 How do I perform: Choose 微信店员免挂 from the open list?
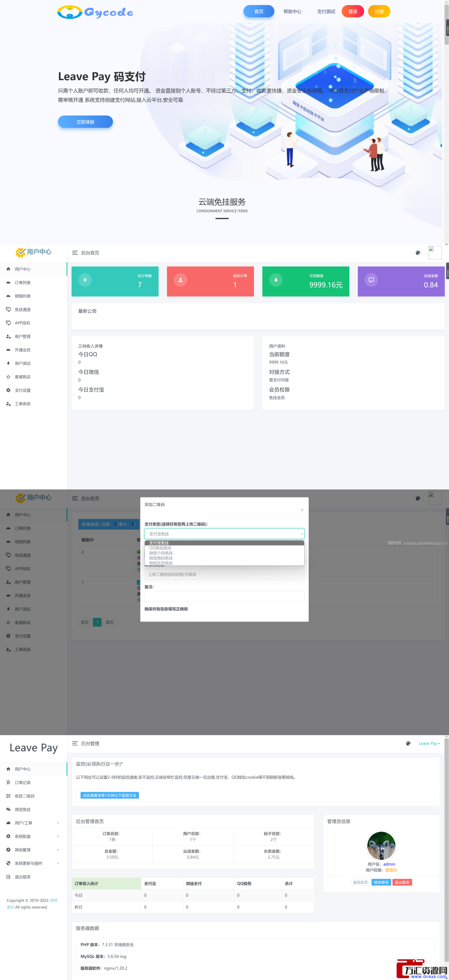click(x=224, y=563)
